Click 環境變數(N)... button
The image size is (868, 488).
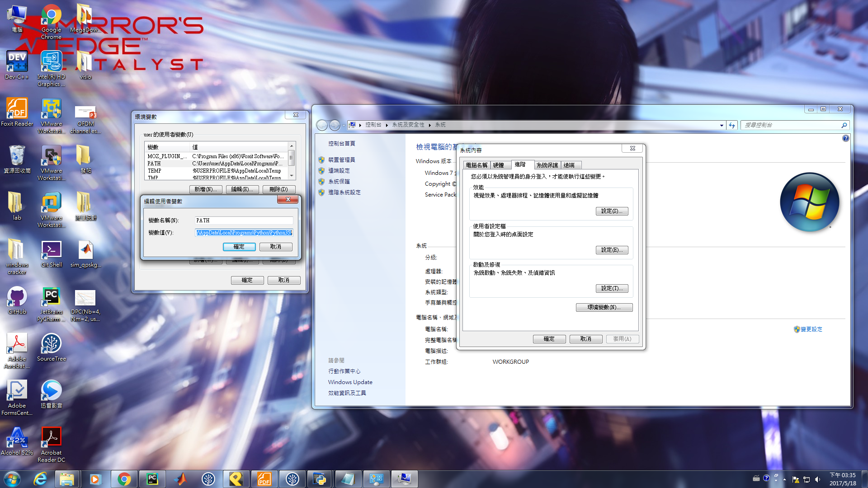coord(604,307)
